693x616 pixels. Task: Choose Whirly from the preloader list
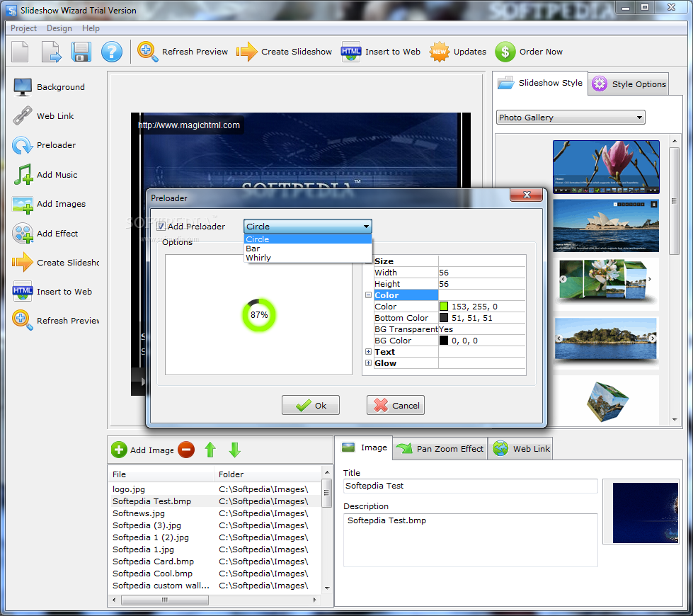(x=308, y=258)
